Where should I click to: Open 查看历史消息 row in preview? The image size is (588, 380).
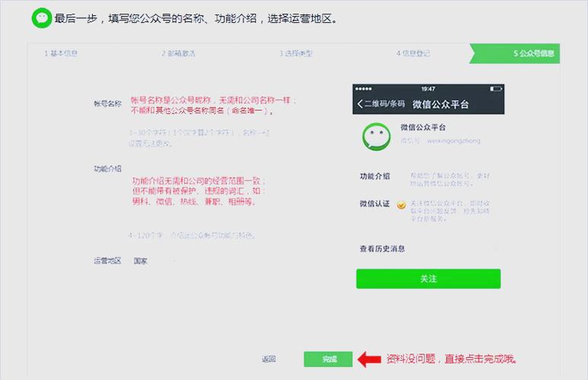428,249
